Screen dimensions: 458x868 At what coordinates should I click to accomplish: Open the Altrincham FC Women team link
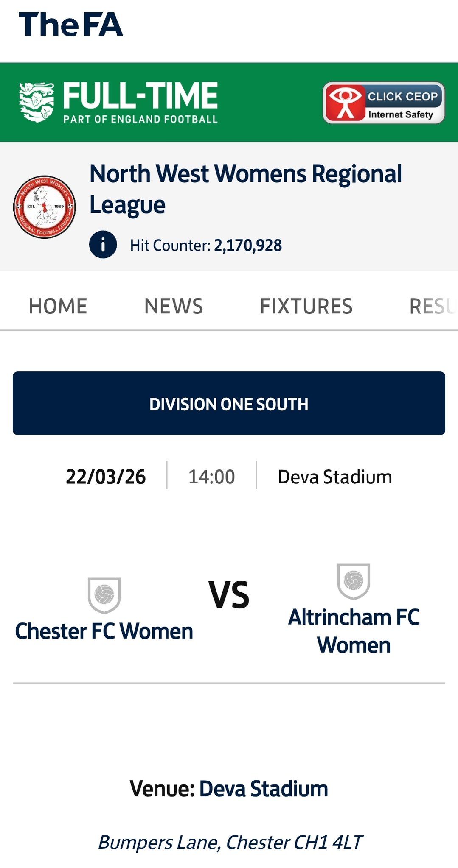coord(354,631)
